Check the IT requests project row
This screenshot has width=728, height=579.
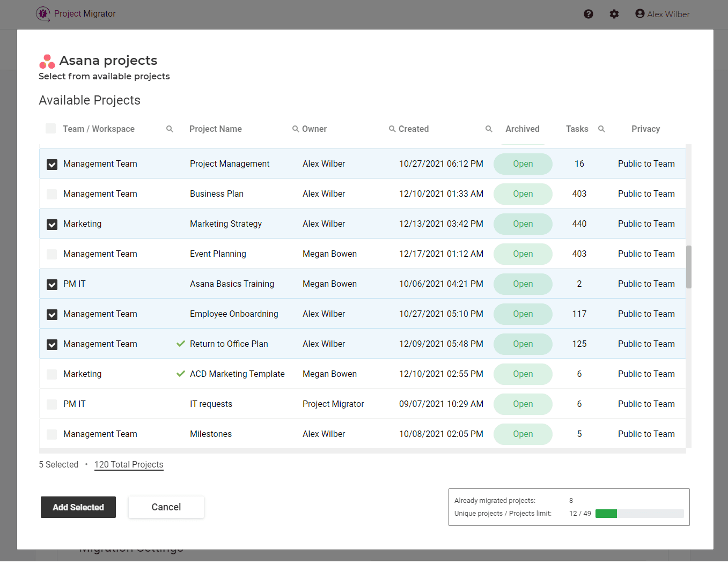[52, 404]
